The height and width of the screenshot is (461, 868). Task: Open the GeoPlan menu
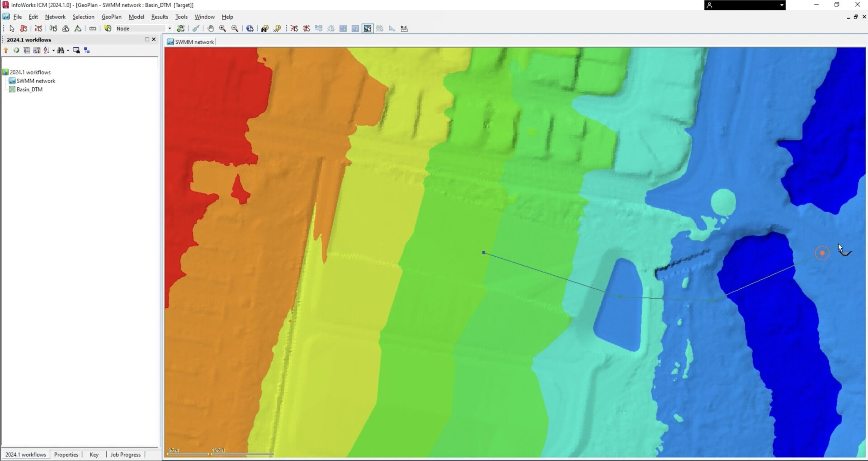click(111, 17)
